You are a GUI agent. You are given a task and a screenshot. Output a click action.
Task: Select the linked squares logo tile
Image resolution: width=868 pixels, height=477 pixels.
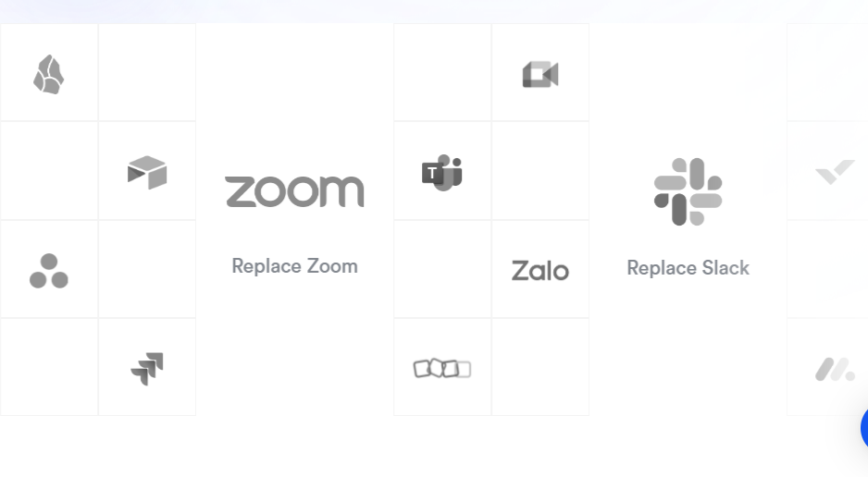442,367
